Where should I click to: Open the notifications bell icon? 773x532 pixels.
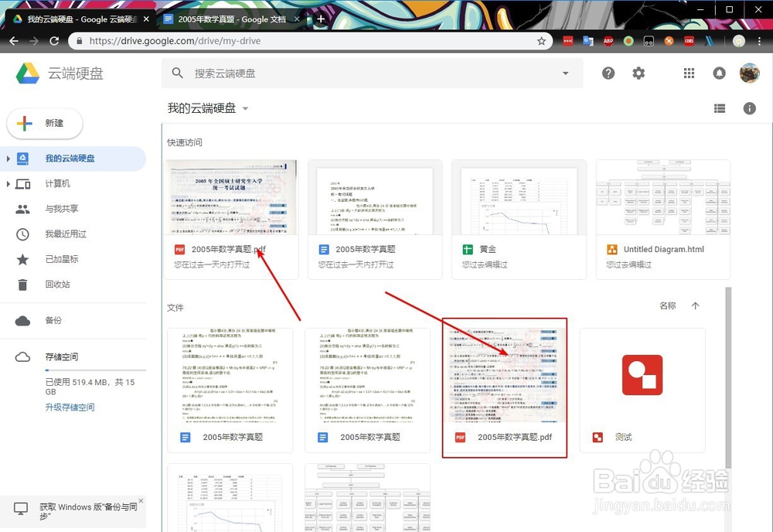click(x=719, y=73)
